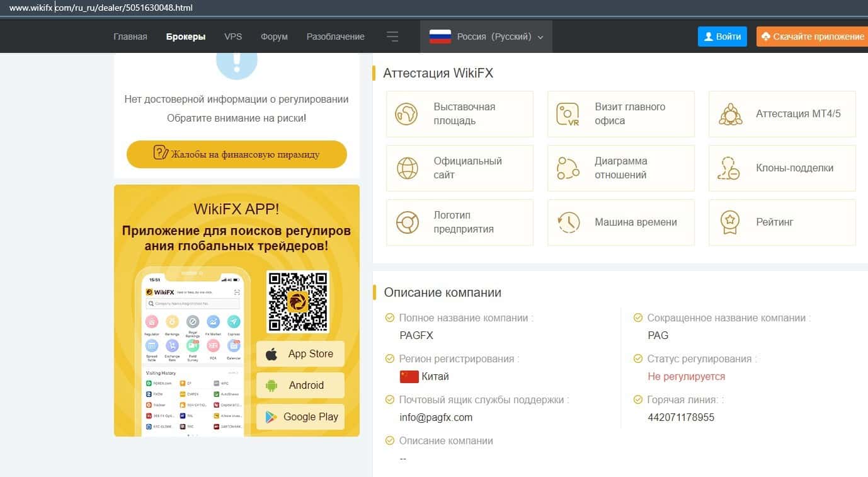Expand the Россия (Русский) language dropdown

[486, 37]
